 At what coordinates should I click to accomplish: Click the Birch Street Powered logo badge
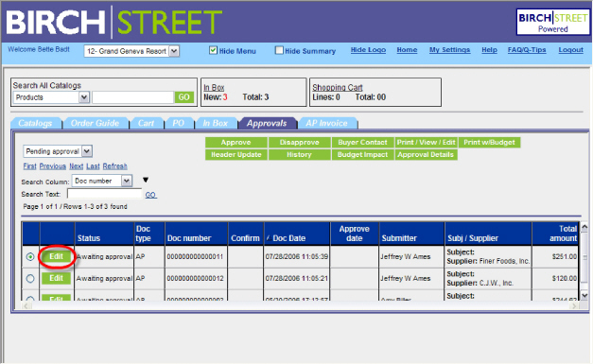click(553, 23)
